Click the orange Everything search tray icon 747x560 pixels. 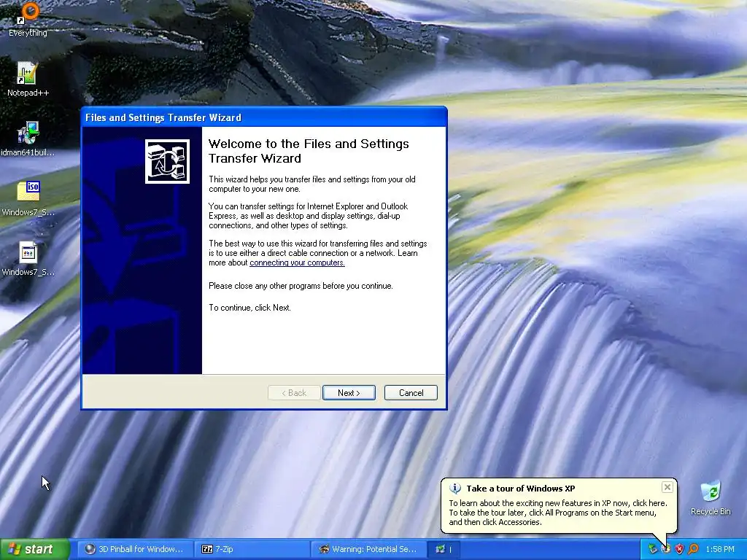coord(693,549)
